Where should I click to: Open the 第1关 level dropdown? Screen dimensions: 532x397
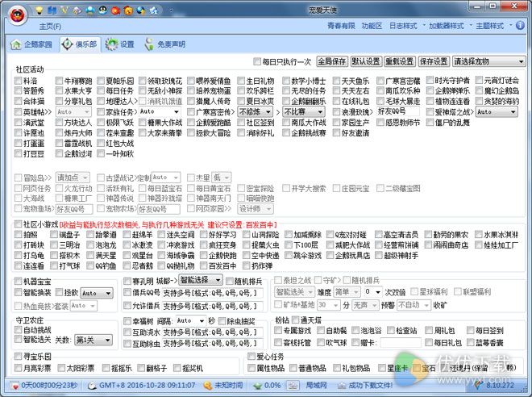[x=94, y=340]
